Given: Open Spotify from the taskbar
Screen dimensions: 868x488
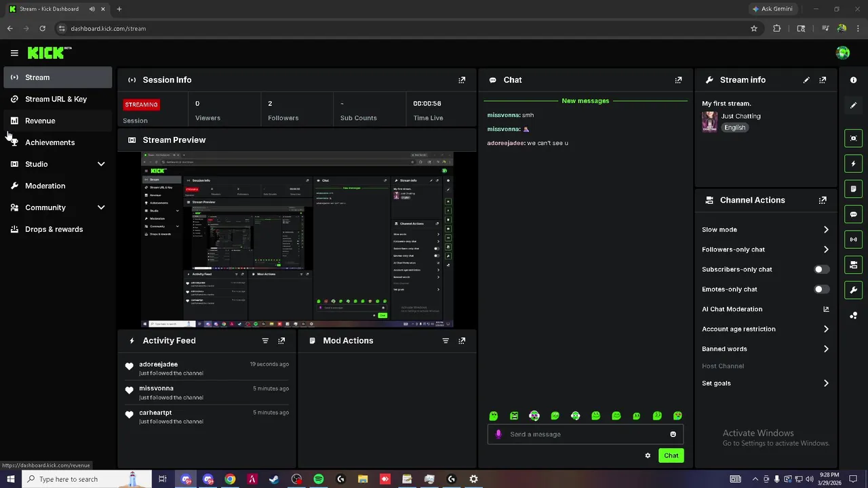Looking at the screenshot, I should click(319, 479).
